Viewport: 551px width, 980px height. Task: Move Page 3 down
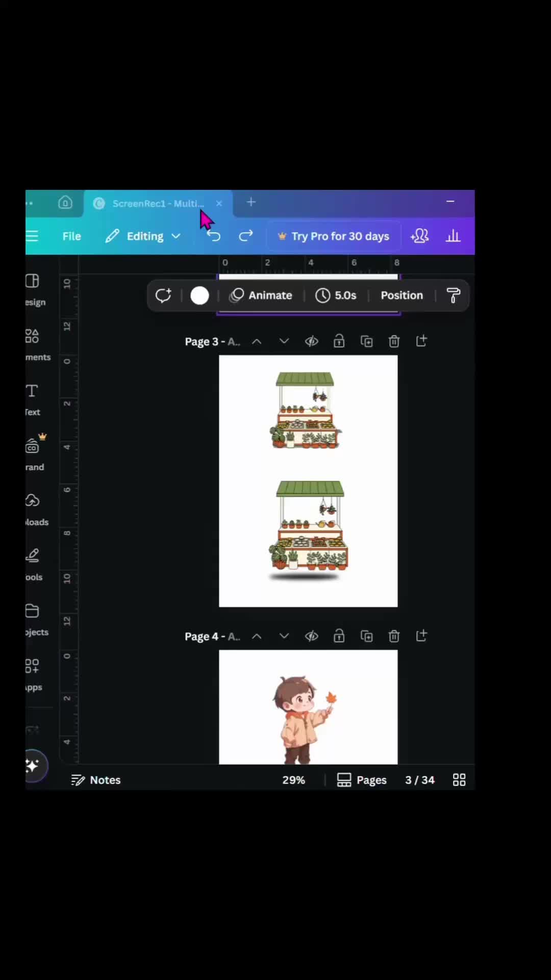point(284,341)
